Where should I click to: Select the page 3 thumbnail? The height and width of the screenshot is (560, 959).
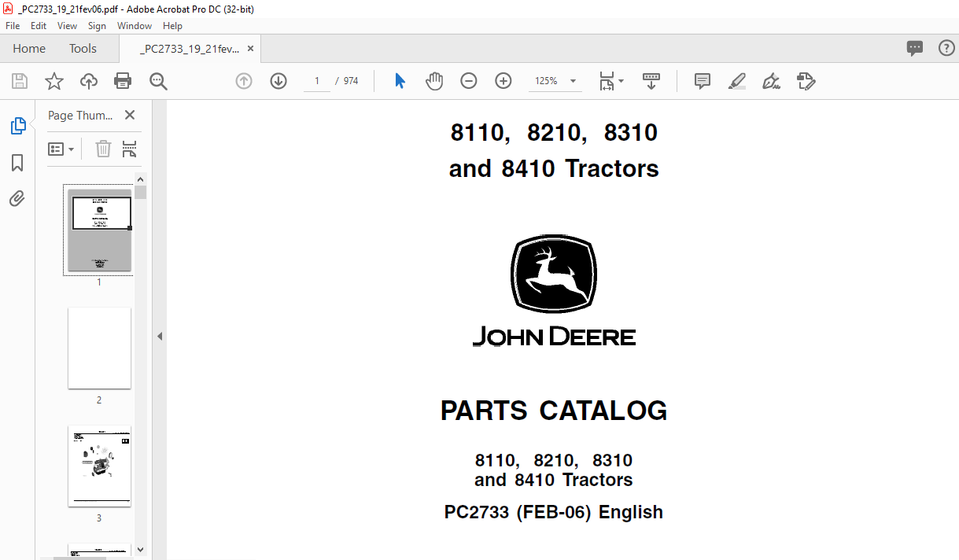pyautogui.click(x=99, y=466)
